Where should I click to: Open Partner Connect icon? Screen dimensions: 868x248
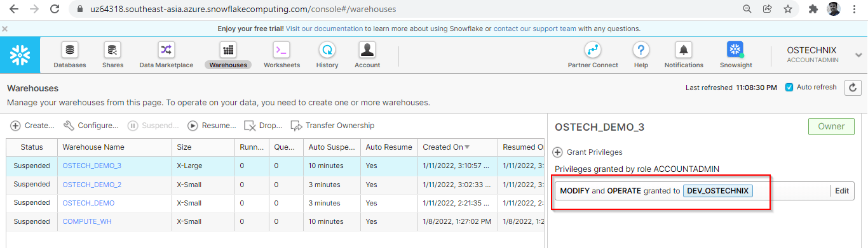pos(593,50)
